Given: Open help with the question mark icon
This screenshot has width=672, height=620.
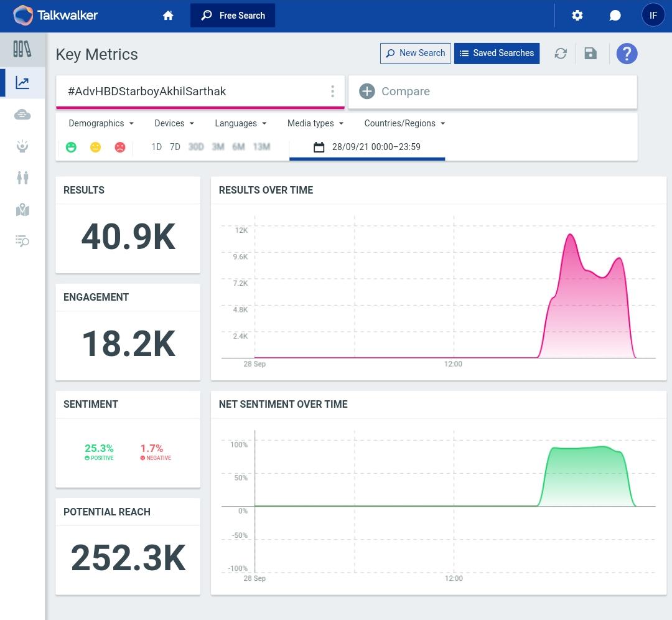Looking at the screenshot, I should coord(627,54).
